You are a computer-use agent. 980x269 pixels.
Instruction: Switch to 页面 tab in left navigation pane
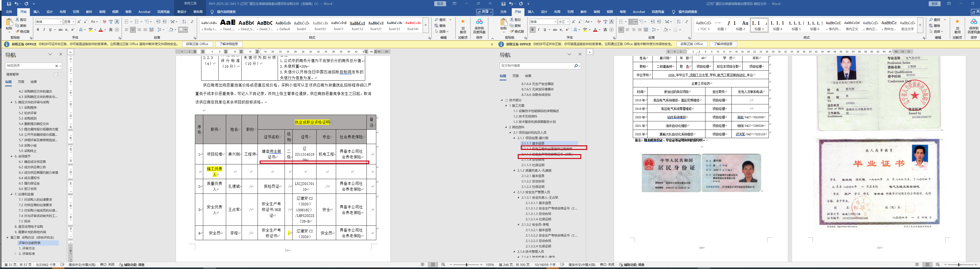pos(21,82)
